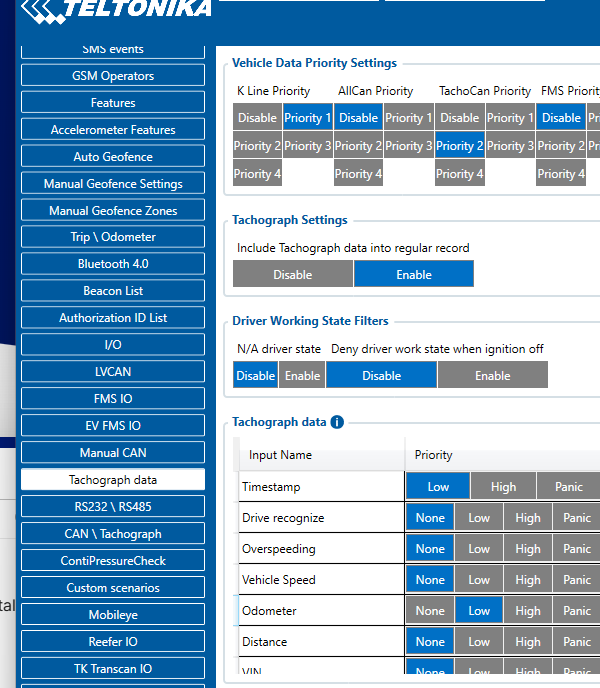Set Timestamp priority to Panic
The width and height of the screenshot is (600, 688).
tap(569, 486)
